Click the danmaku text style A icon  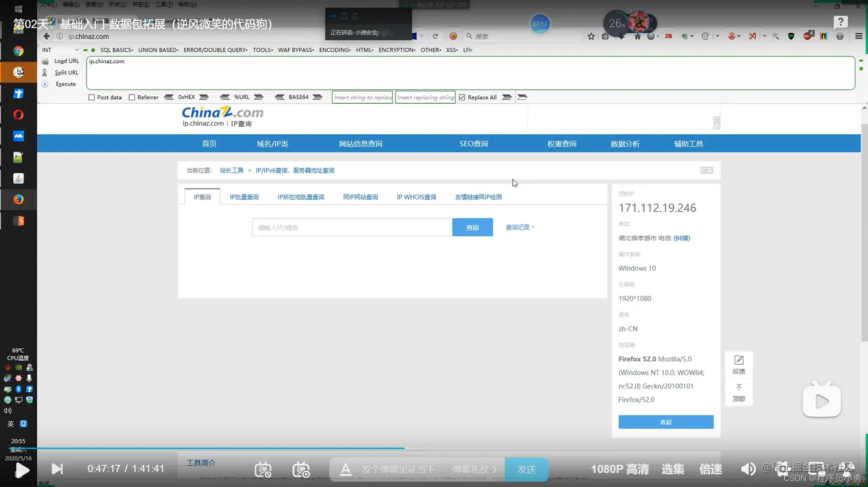[346, 470]
